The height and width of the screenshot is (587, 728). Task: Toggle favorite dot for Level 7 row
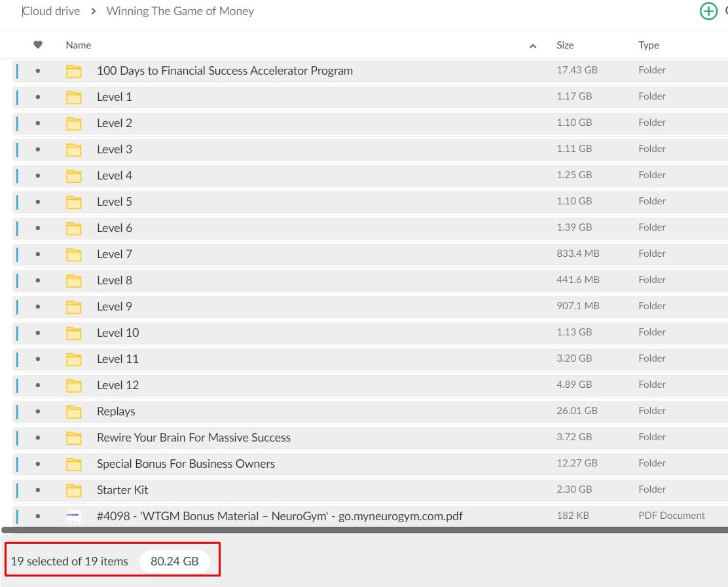[38, 254]
